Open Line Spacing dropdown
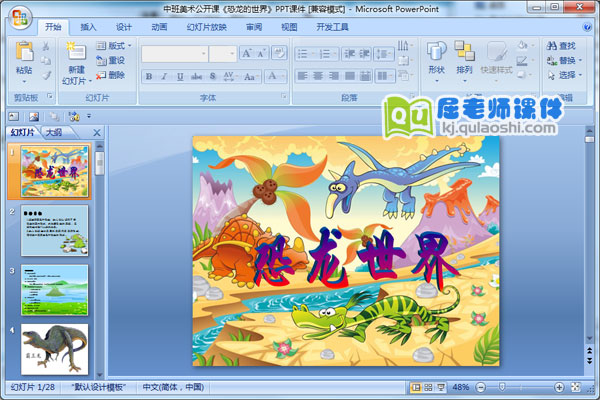The width and height of the screenshot is (600, 400). [x=384, y=54]
